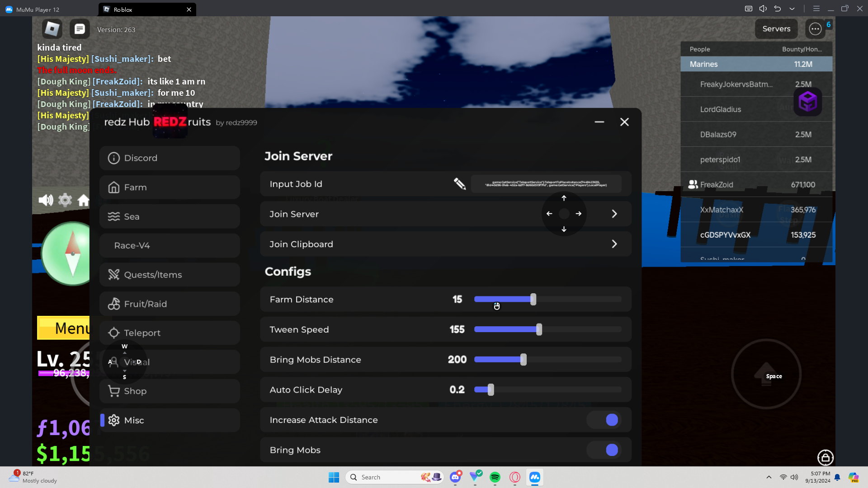Click the pencil icon beside Input Job Id

pyautogui.click(x=460, y=183)
